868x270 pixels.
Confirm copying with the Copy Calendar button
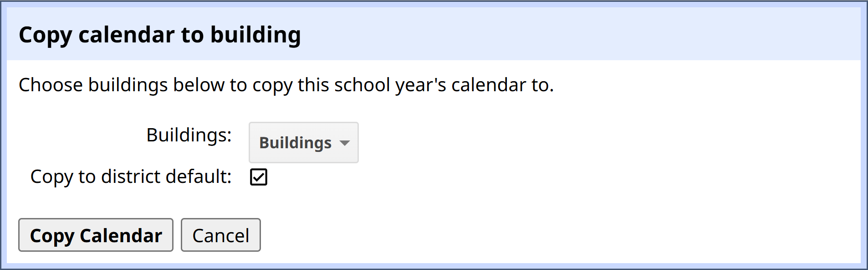[x=96, y=235]
